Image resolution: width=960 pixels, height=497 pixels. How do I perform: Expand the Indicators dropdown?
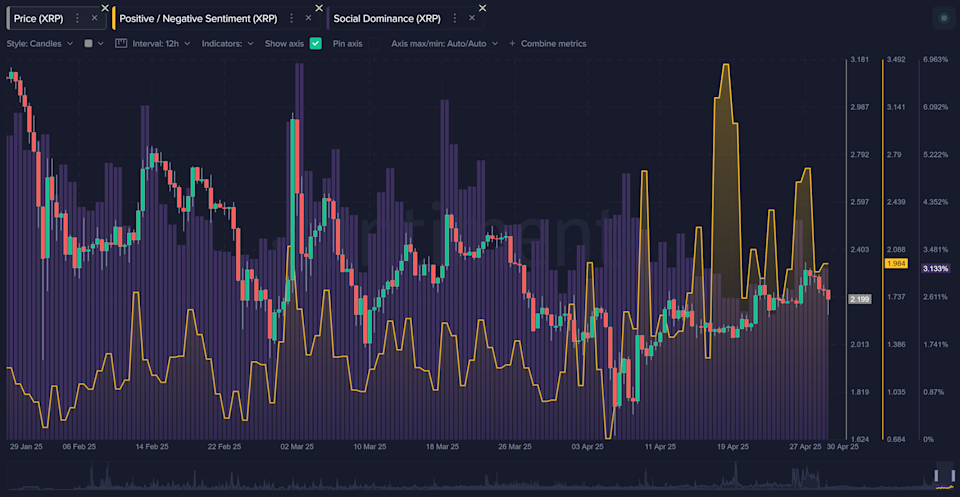click(228, 44)
